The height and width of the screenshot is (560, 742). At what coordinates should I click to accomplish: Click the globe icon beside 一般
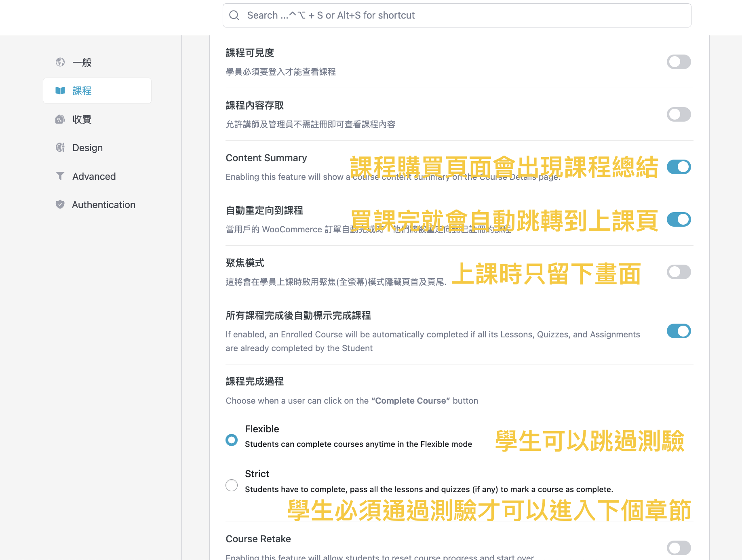60,62
